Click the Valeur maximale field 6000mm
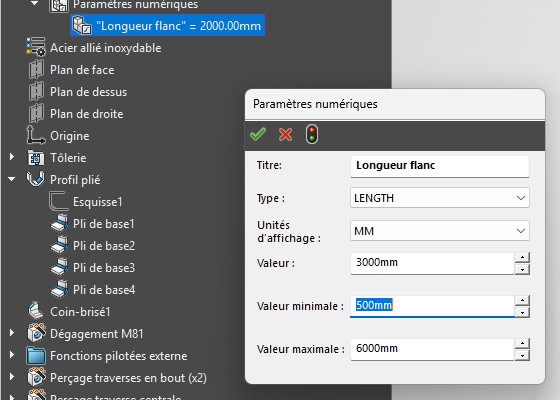560x400 pixels. 432,349
